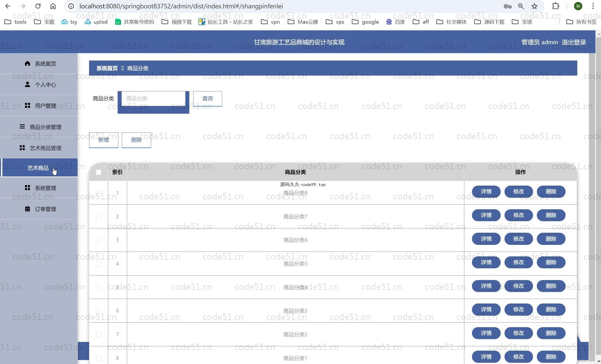
Task: Open Chrome profile avatar W
Action: tap(578, 6)
